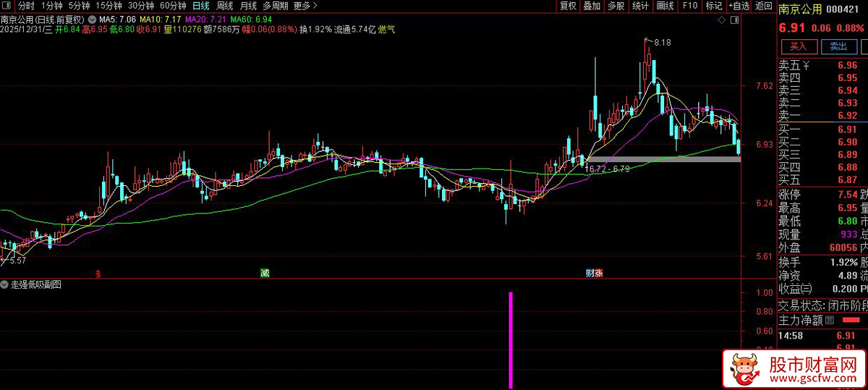Image resolution: width=868 pixels, height=390 pixels.
Task: Select the 卖四 6.95 order row
Action: (822, 77)
